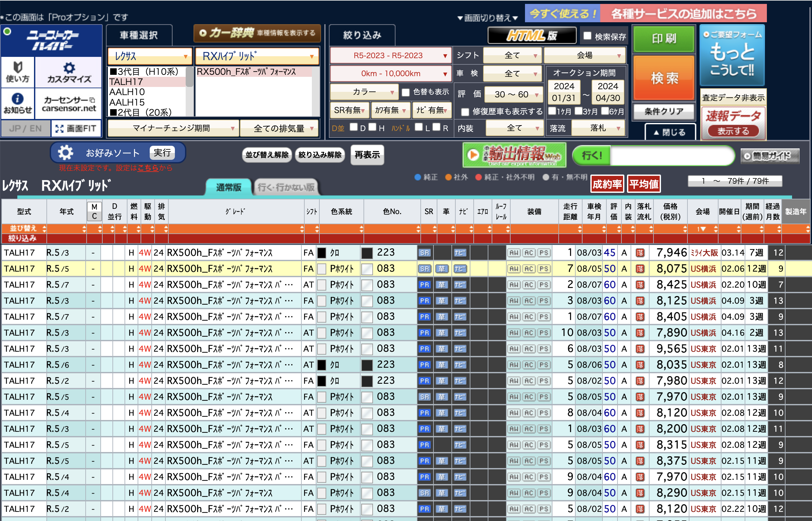Open the カー辞典 car dictionary banner
This screenshot has height=521, width=812.
point(257,33)
